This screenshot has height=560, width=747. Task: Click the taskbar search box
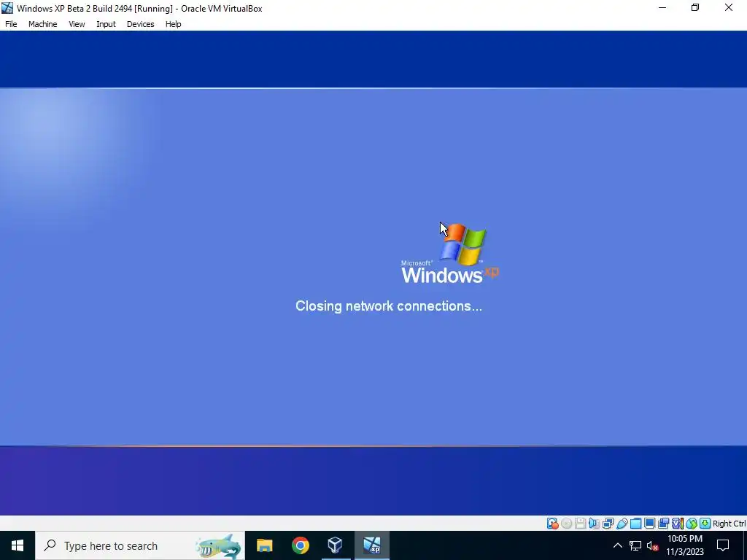pos(139,545)
